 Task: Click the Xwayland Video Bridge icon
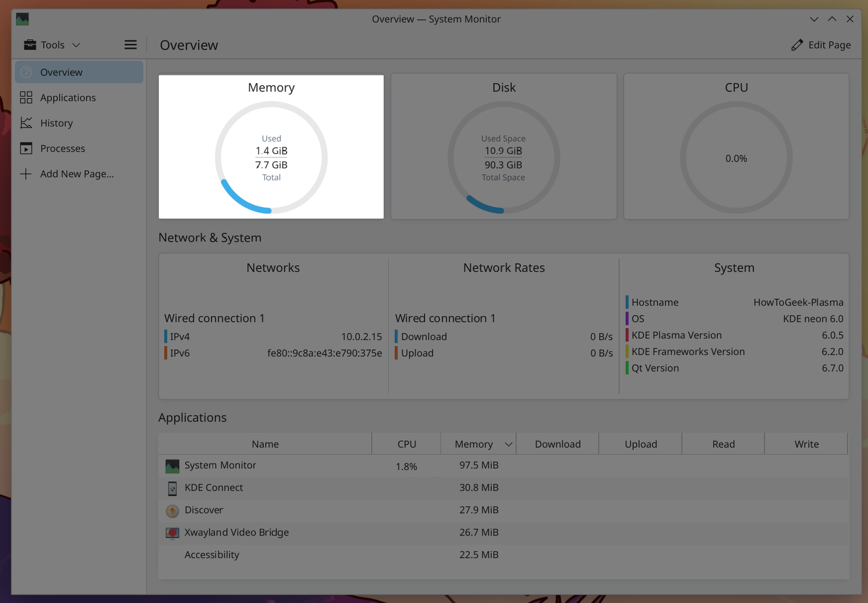click(171, 532)
